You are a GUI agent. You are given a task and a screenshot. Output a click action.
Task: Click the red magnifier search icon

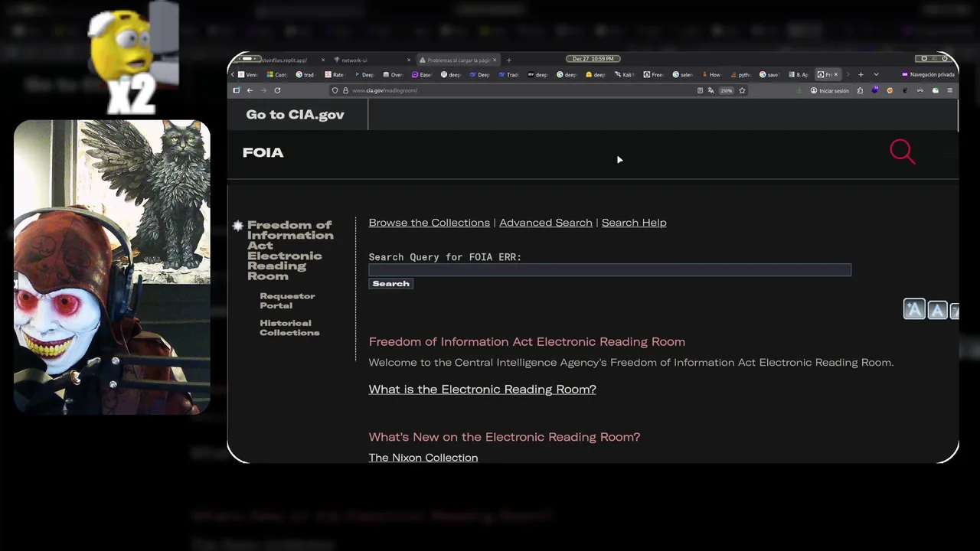(902, 152)
